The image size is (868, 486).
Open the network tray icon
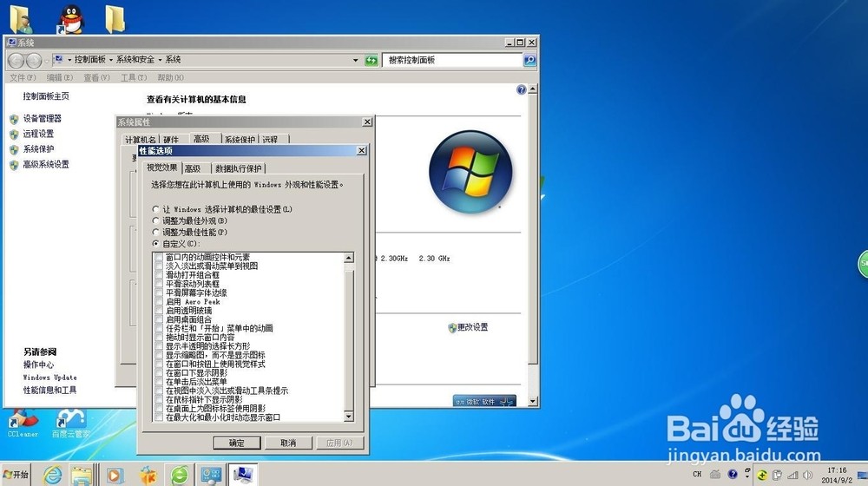pos(792,475)
